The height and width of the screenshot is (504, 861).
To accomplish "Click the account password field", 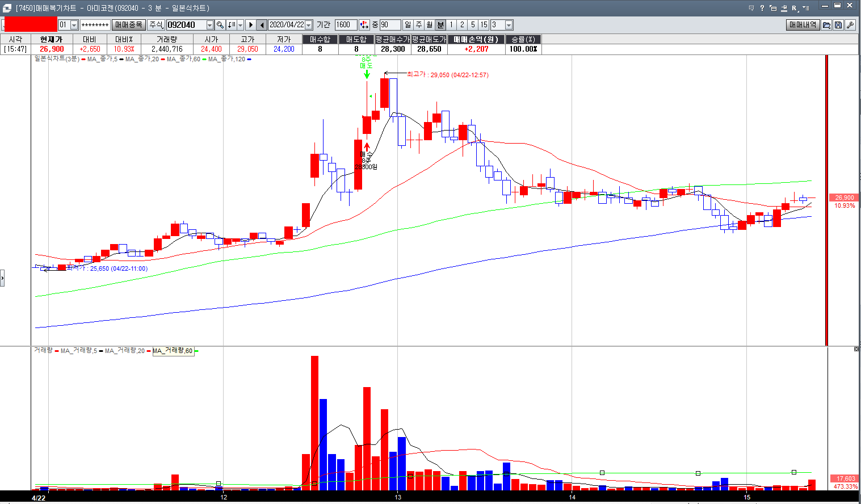I will pyautogui.click(x=95, y=25).
